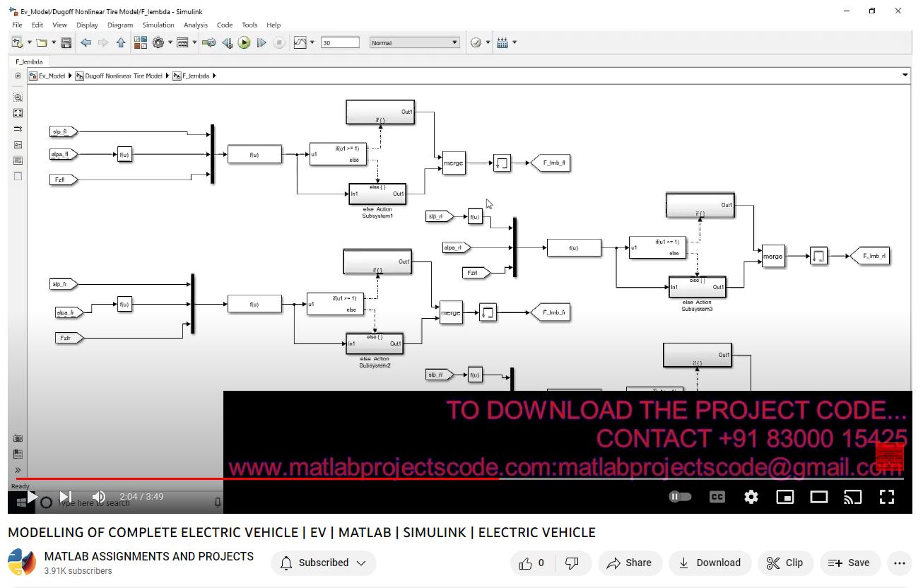Click the New Model toolbar icon
The width and height of the screenshot is (923, 588).
[17, 43]
